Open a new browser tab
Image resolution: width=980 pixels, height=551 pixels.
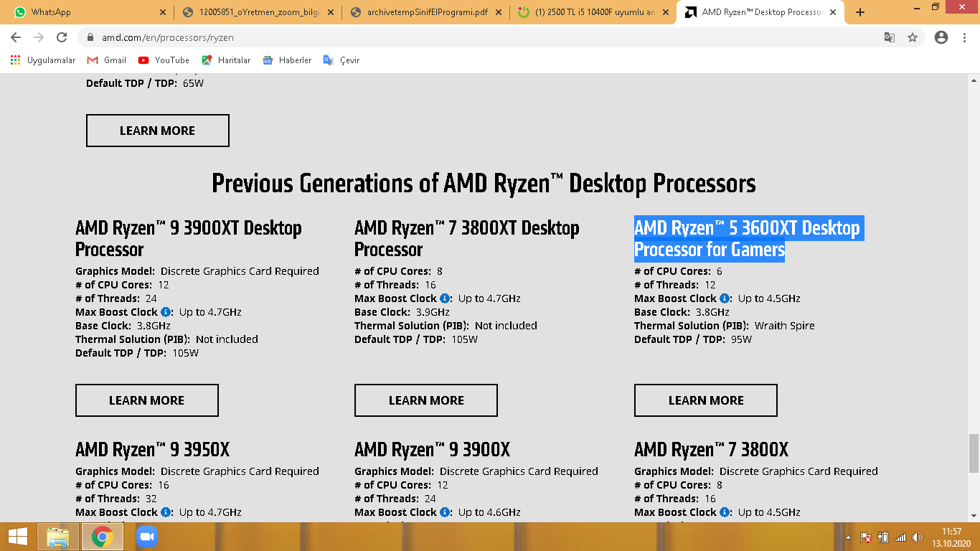(x=860, y=12)
